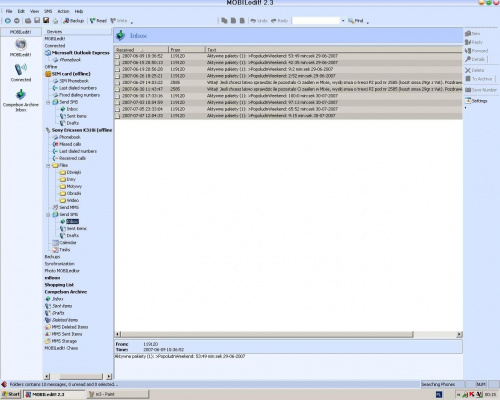Click the message list horizontal scrollbar
Viewport: 500px width, 400px height.
click(x=289, y=334)
